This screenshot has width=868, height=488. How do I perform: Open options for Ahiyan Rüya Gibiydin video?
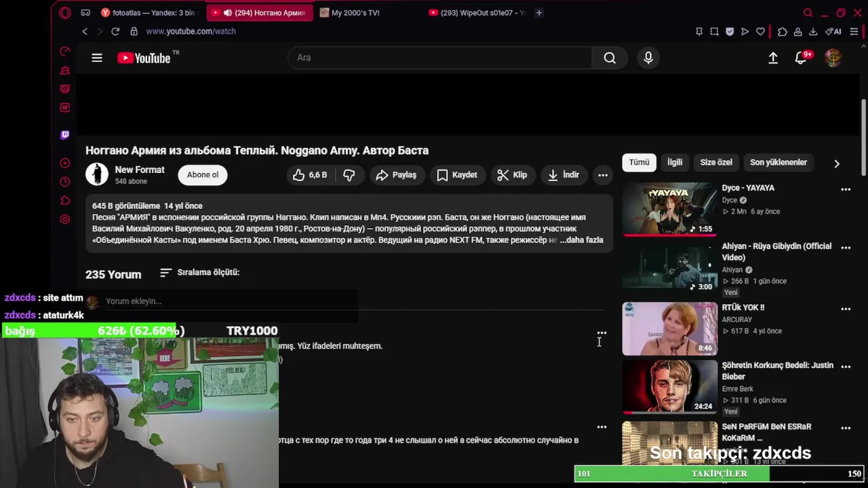coord(846,248)
